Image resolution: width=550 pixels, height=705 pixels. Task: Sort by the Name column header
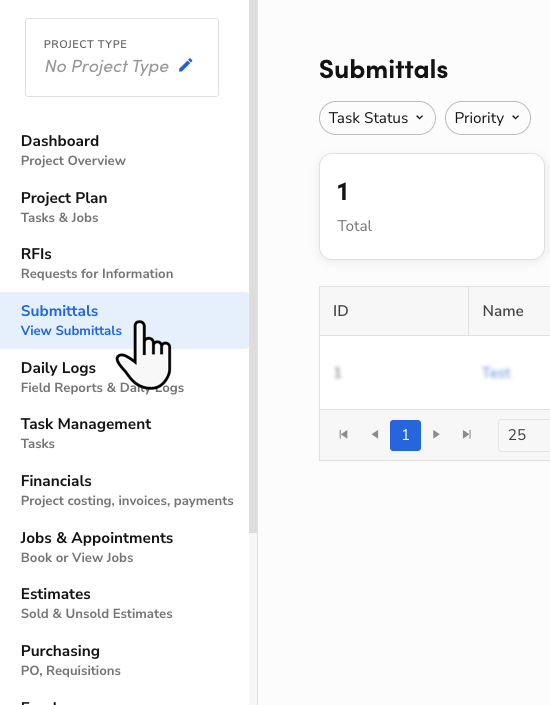tap(509, 311)
